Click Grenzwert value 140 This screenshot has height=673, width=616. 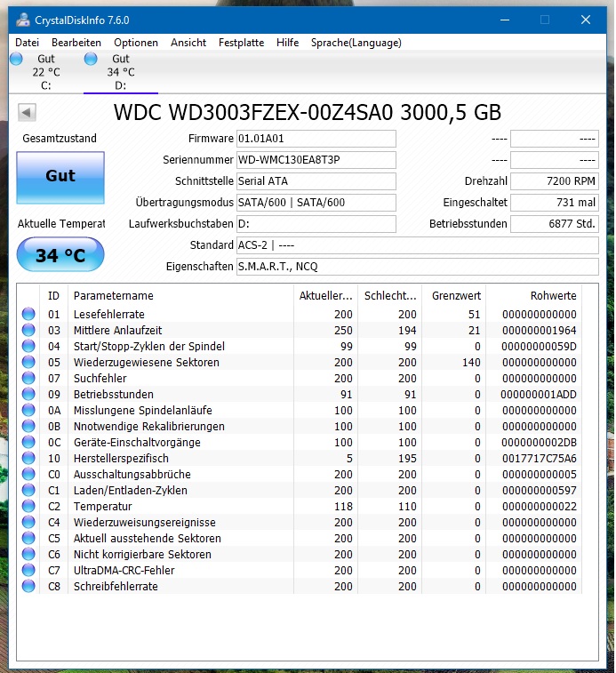pyautogui.click(x=471, y=362)
